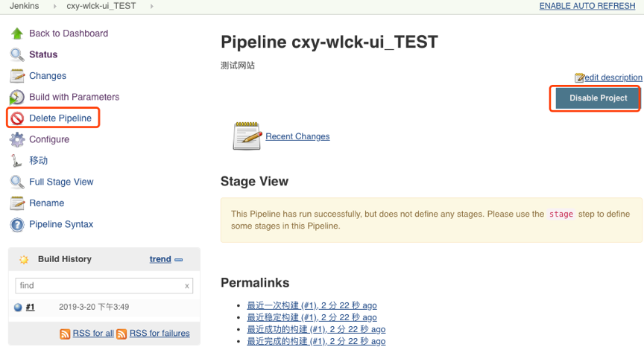The width and height of the screenshot is (644, 350).
Task: Open the Jenkins breadcrumb dropdown arrow
Action: coord(55,6)
